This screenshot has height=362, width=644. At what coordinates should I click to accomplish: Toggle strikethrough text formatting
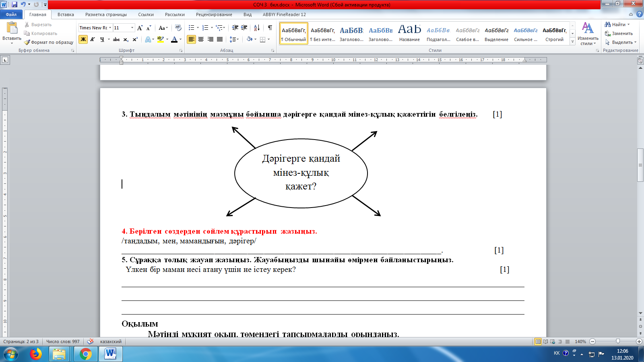point(116,39)
